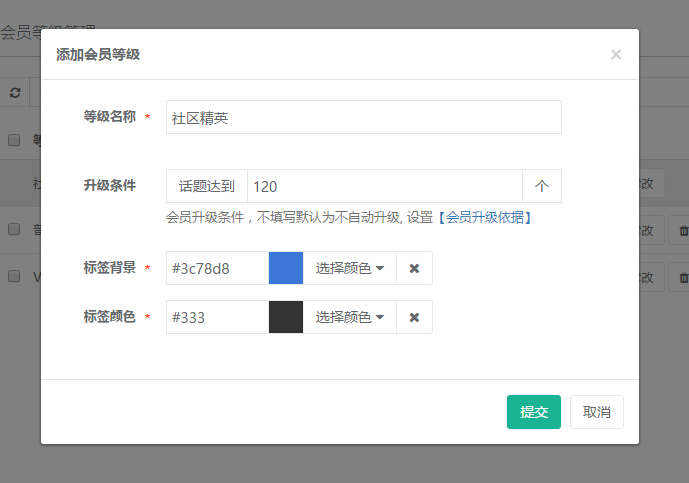Screen dimensions: 689x483
Task: Click the dark 标签颜色 color swatch
Action: click(x=286, y=317)
